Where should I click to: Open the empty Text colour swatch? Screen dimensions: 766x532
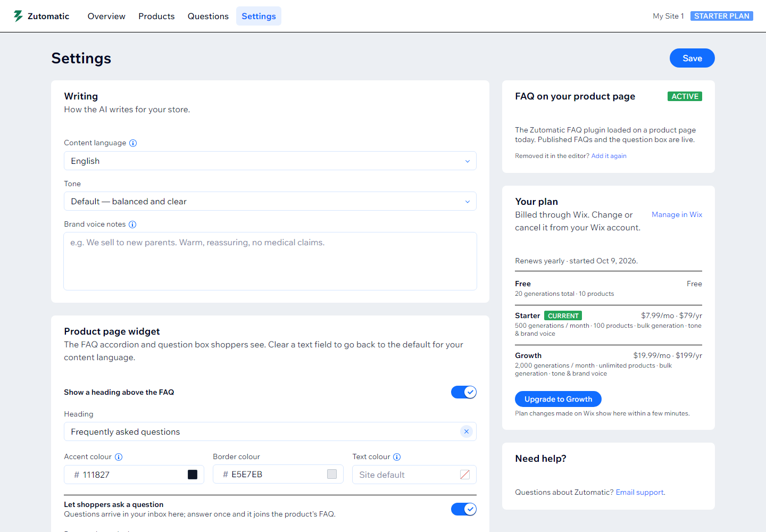(x=465, y=475)
